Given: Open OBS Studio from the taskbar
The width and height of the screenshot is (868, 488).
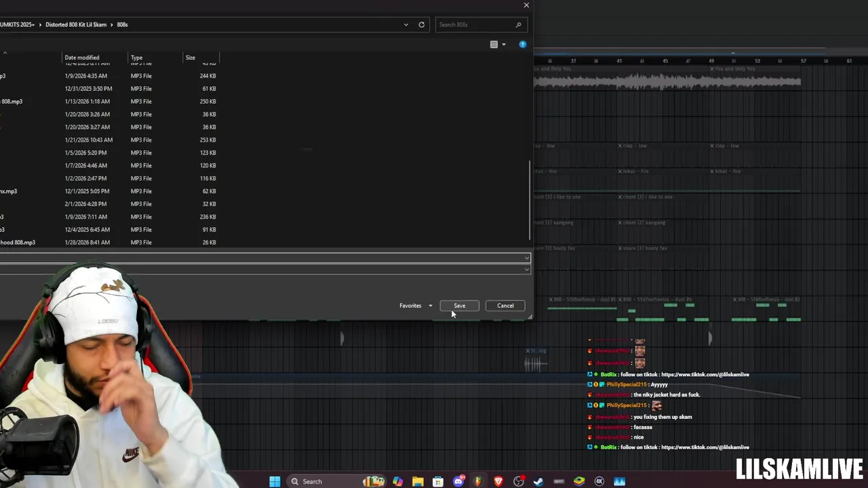Looking at the screenshot, I should coord(519,481).
